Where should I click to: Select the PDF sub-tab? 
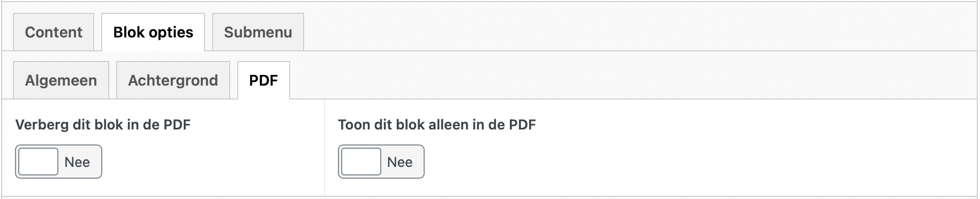pos(263,80)
